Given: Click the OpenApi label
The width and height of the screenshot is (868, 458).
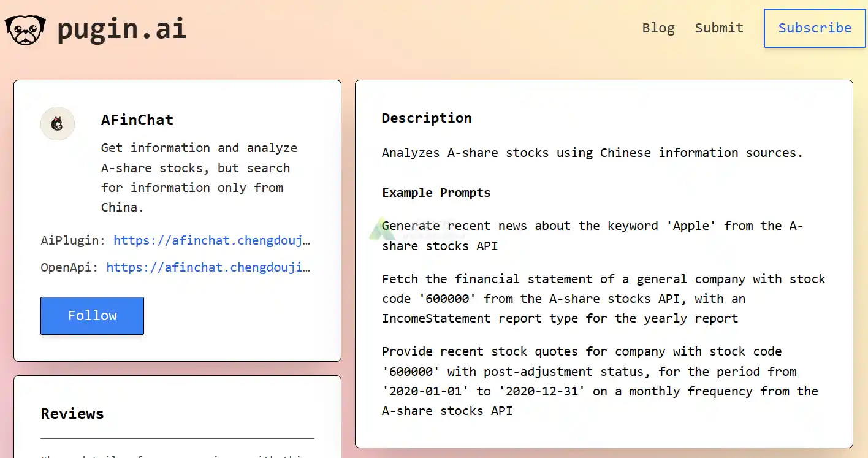Looking at the screenshot, I should pos(70,267).
